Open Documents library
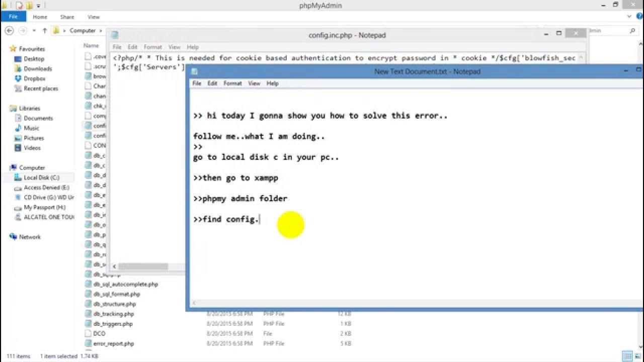The height and width of the screenshot is (362, 644). point(38,118)
